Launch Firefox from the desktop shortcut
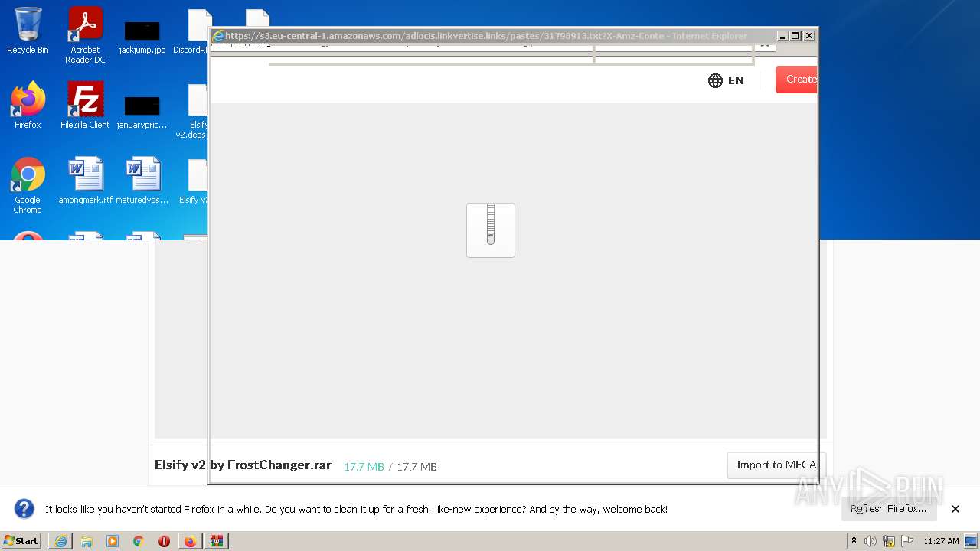This screenshot has width=980, height=551. coord(28,105)
